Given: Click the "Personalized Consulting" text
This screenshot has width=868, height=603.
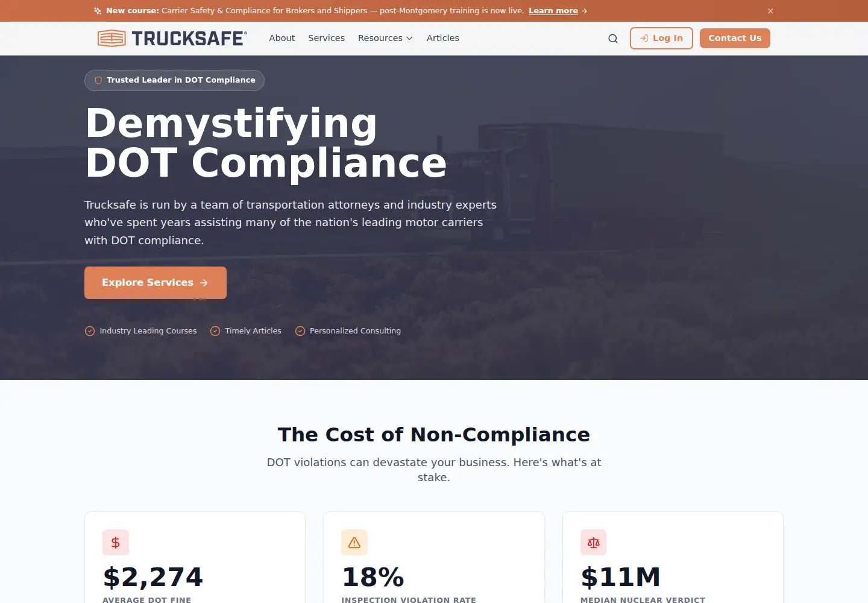Looking at the screenshot, I should 355,331.
